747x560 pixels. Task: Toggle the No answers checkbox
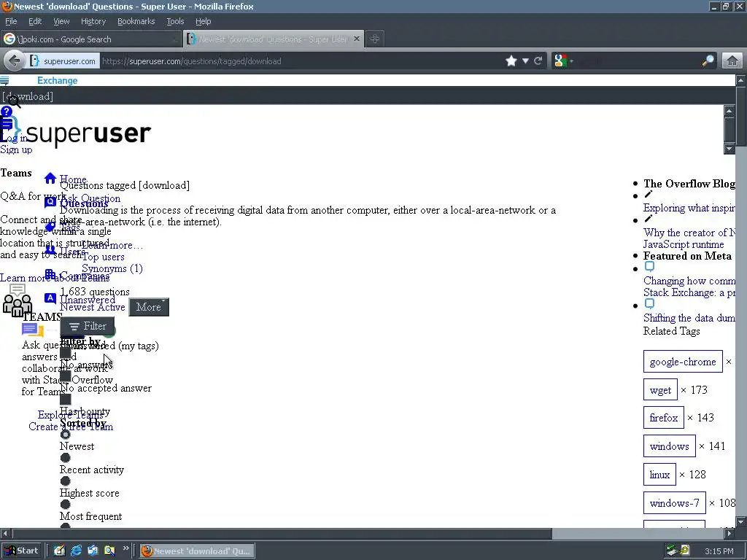tap(65, 353)
